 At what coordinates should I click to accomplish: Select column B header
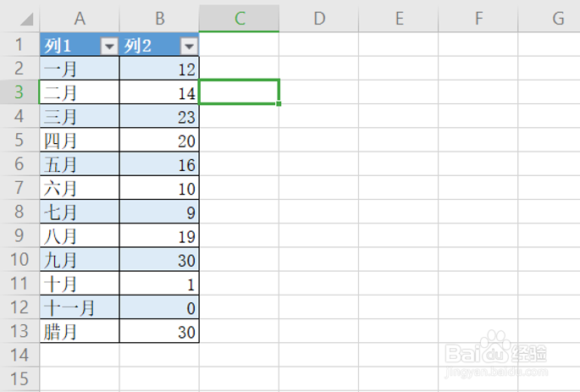pos(159,19)
